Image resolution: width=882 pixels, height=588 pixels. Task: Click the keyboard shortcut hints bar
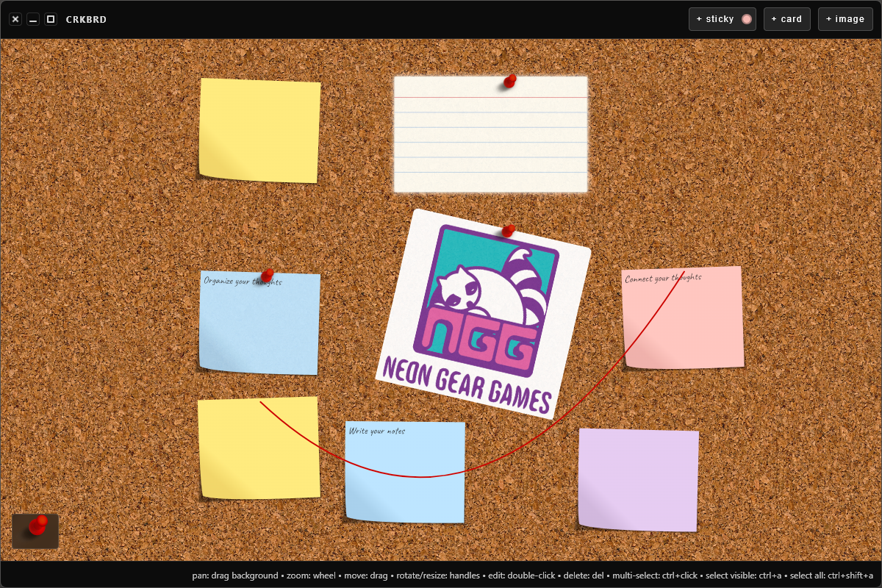[x=533, y=575]
